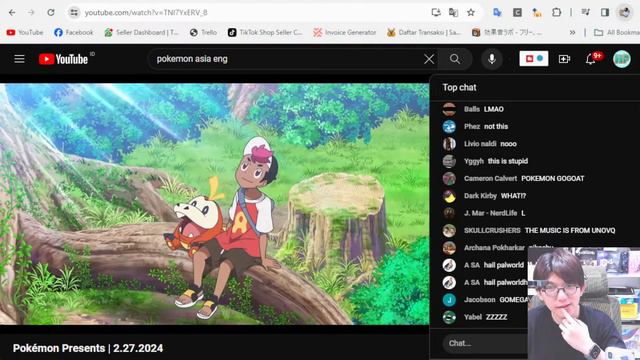Screen dimensions: 640x360
Task: Click the gray C extension icon
Action: click(517, 13)
